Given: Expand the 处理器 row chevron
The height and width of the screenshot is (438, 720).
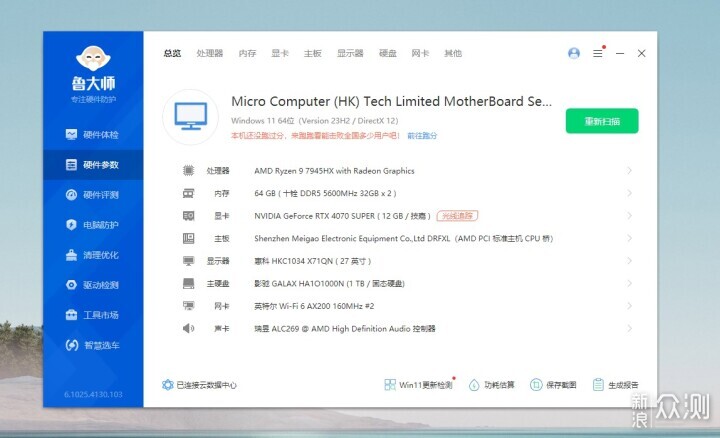Looking at the screenshot, I should 629,170.
